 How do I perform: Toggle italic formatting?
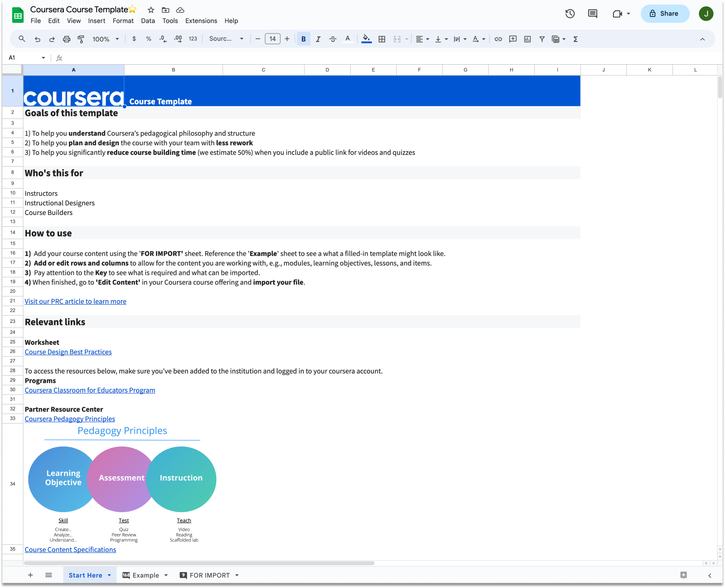[x=318, y=39]
